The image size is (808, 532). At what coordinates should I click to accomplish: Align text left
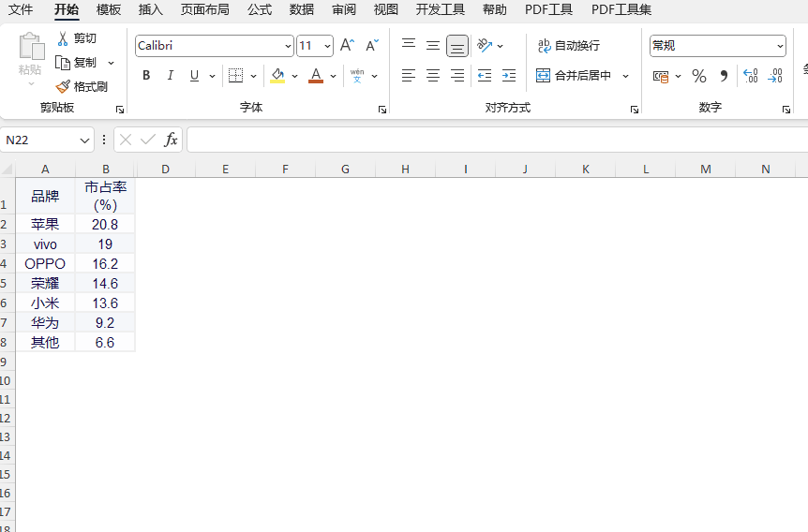[409, 76]
